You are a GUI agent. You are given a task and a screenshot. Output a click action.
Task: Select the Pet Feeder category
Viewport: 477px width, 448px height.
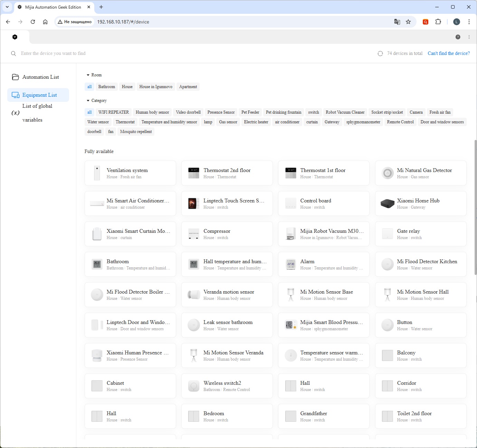click(x=250, y=112)
